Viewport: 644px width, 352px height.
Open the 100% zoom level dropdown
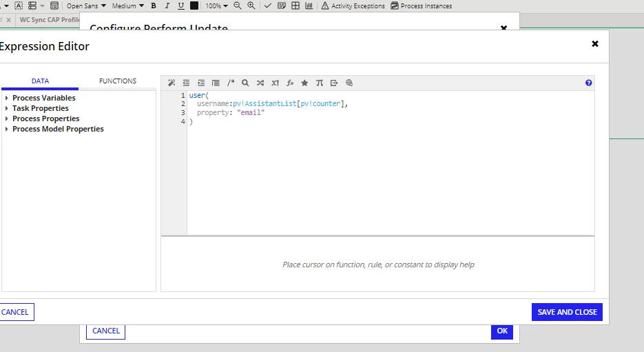pos(216,6)
